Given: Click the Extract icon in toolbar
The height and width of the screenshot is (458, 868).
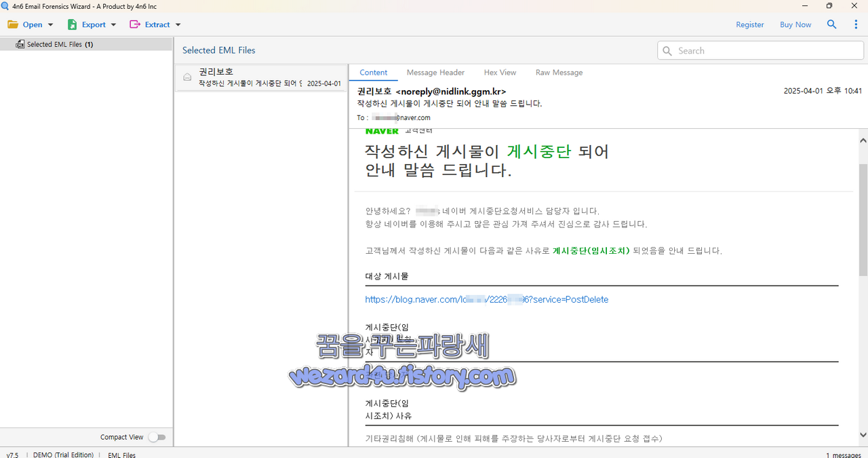Looking at the screenshot, I should click(x=135, y=24).
